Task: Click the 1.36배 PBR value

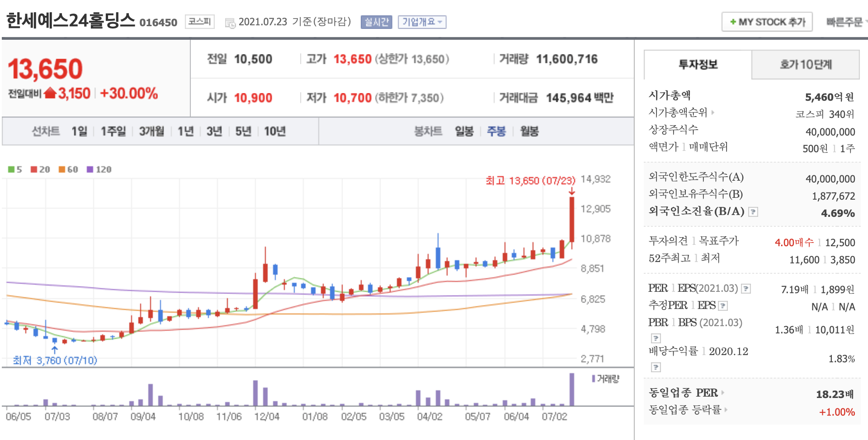Action: pos(789,330)
